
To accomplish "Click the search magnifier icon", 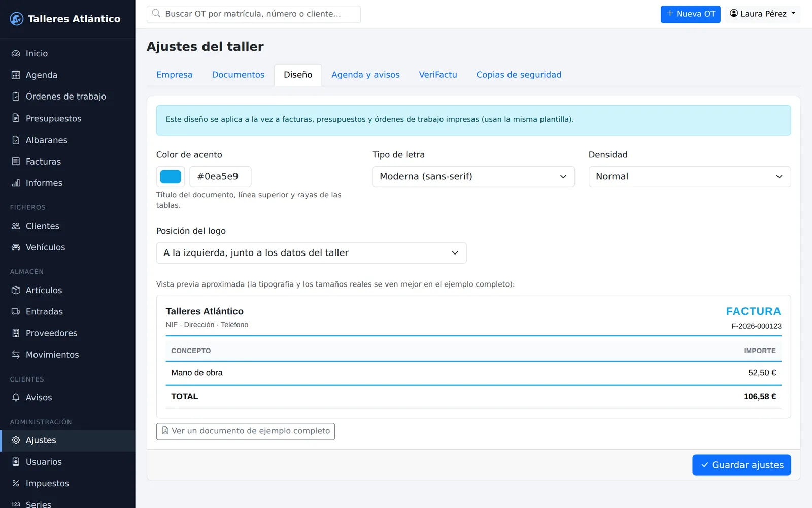I will click(x=156, y=14).
